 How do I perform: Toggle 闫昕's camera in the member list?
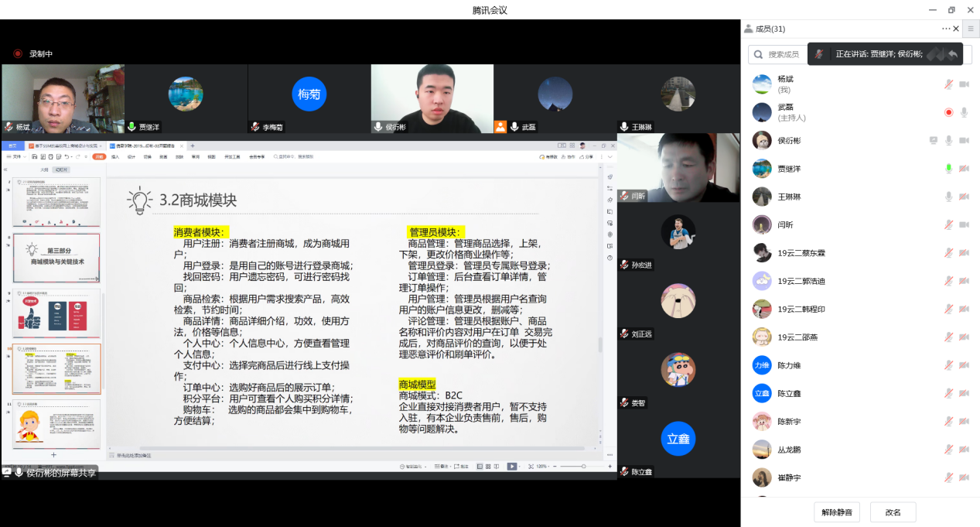pos(964,224)
